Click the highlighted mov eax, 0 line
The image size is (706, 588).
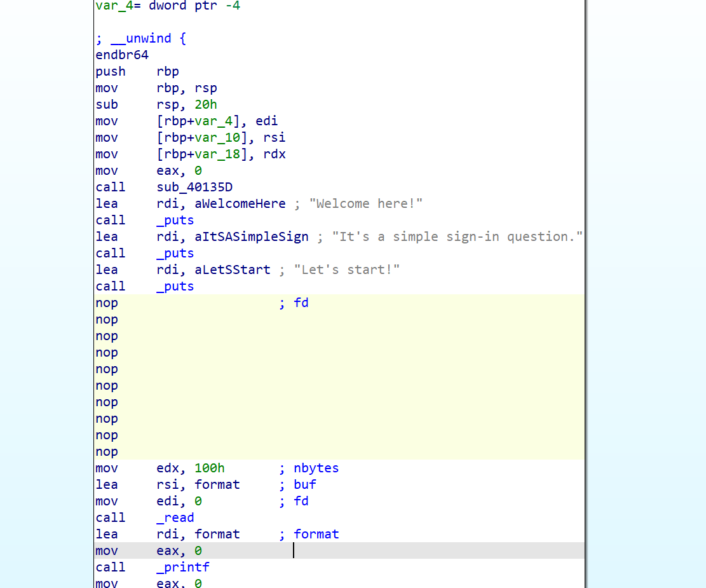click(339, 550)
